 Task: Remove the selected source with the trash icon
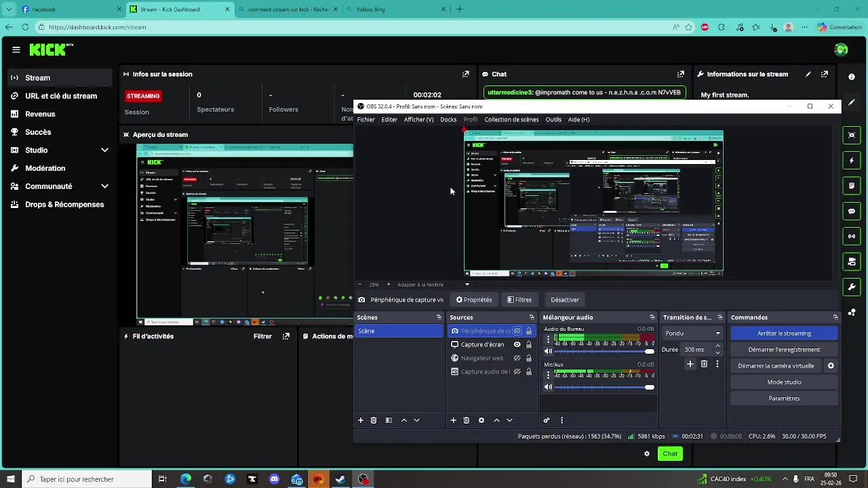point(467,420)
